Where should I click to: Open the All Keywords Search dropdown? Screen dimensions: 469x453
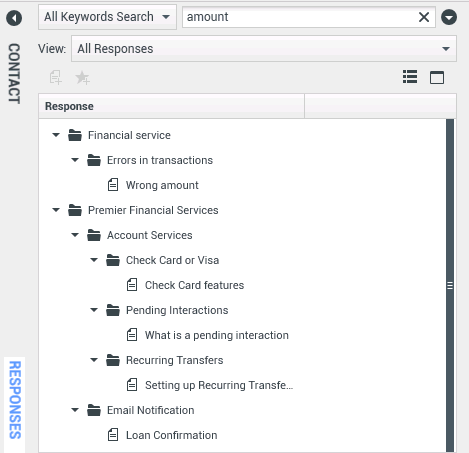[107, 17]
